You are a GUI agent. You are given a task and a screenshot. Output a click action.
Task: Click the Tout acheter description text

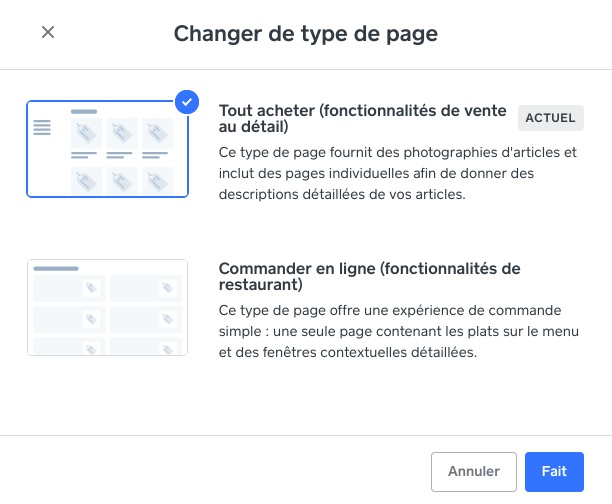[x=399, y=174]
